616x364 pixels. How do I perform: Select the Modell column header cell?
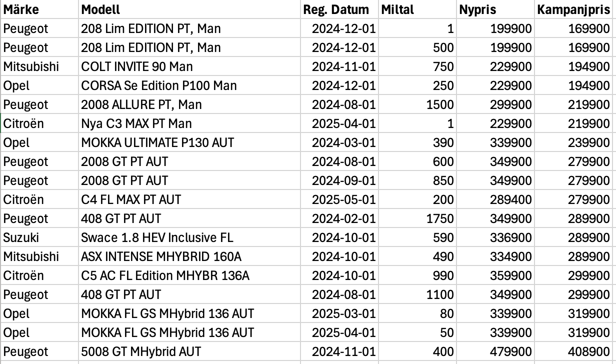(x=189, y=9)
